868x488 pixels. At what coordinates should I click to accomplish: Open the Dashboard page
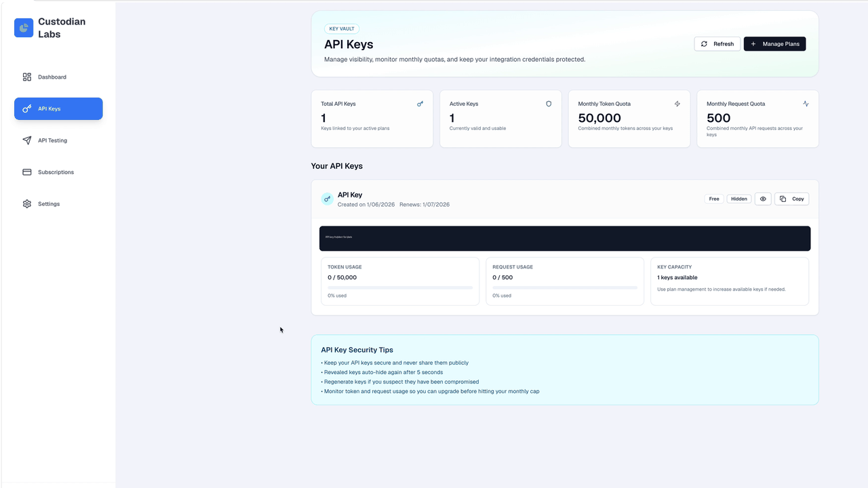click(58, 77)
